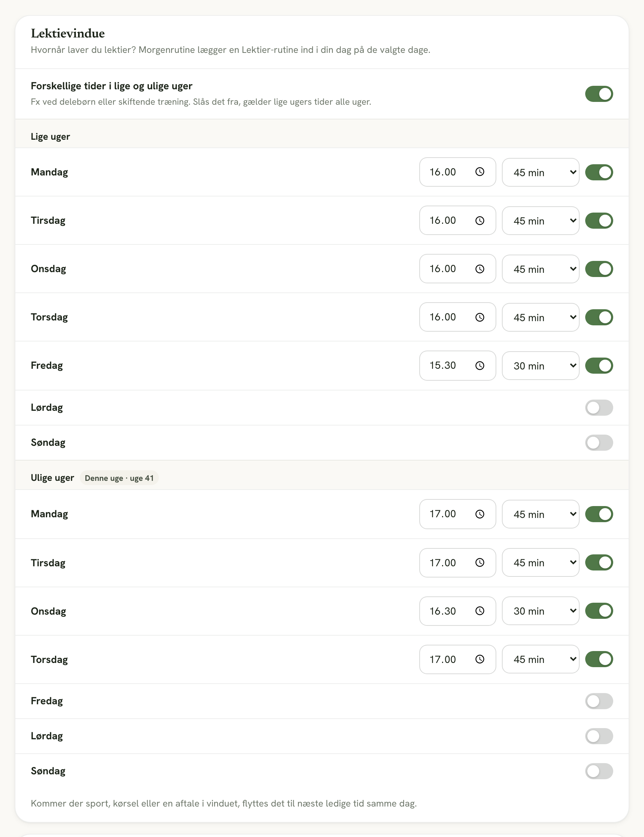
Task: Click clock icon in Lige uger Onsdag time field
Action: pyautogui.click(x=479, y=269)
